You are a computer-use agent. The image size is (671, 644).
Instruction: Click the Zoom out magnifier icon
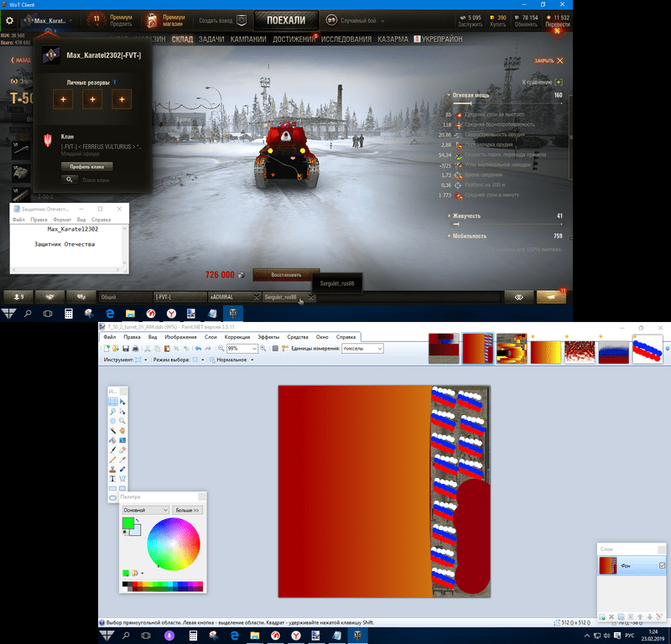pyautogui.click(x=221, y=349)
